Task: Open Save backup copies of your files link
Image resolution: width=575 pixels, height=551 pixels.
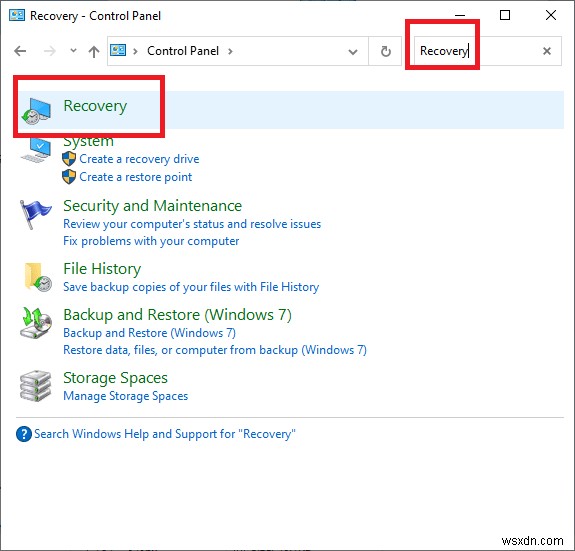Action: tap(191, 287)
